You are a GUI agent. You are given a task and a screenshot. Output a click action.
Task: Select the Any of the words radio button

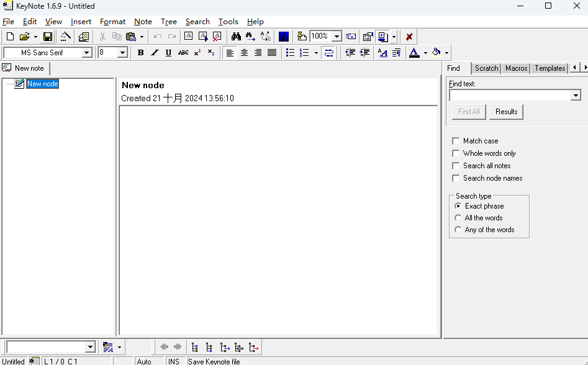click(x=459, y=230)
